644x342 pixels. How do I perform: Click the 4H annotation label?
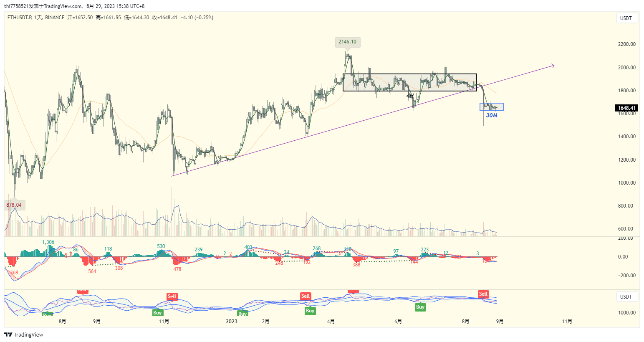409,96
